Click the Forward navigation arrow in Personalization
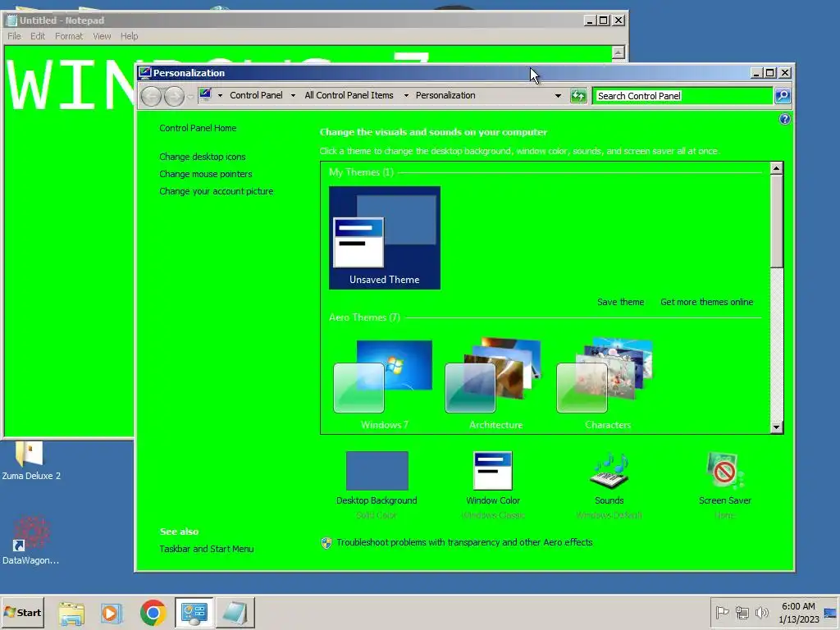This screenshot has height=630, width=840. pos(174,96)
